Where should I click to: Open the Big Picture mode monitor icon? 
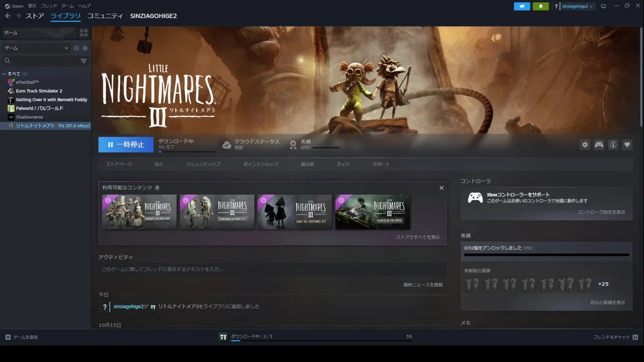click(604, 6)
